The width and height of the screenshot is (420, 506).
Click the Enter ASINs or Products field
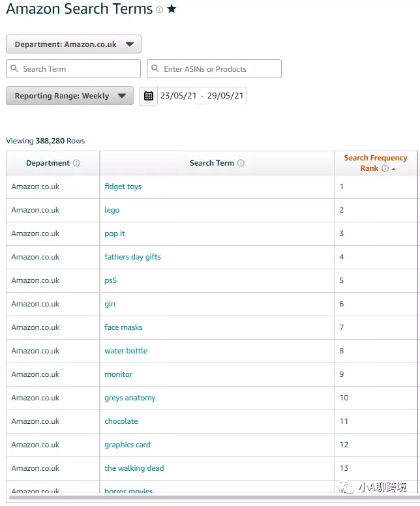point(214,68)
